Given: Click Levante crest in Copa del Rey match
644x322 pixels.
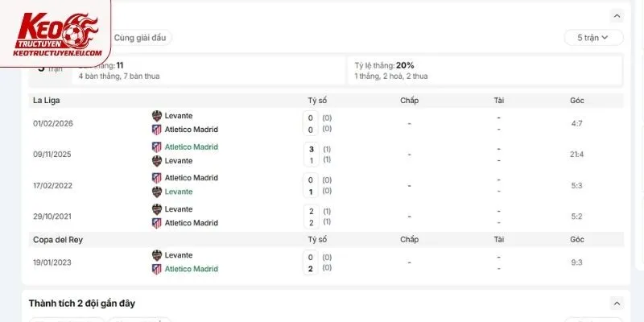Looking at the screenshot, I should pyautogui.click(x=156, y=255).
